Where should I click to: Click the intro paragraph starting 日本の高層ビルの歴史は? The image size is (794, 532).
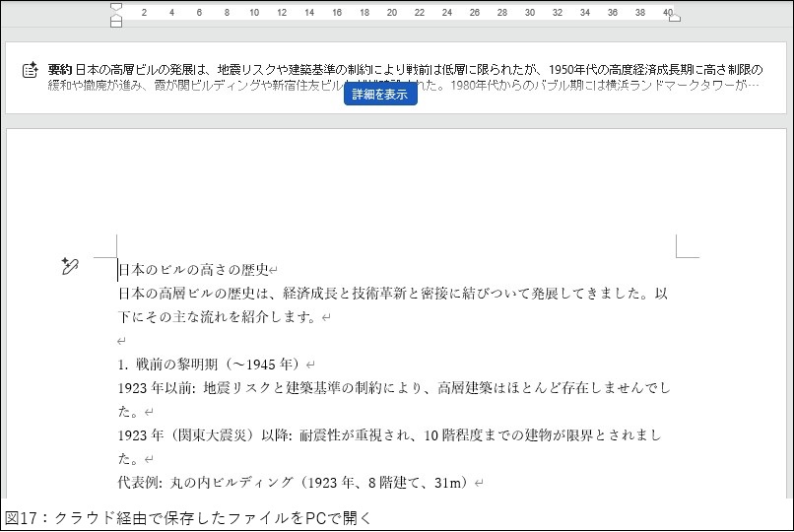point(394,294)
